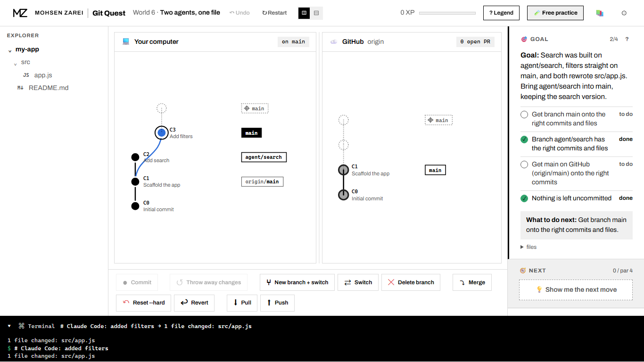The image size is (644, 362).
Task: Click the colorful theme cube icon
Action: (600, 13)
